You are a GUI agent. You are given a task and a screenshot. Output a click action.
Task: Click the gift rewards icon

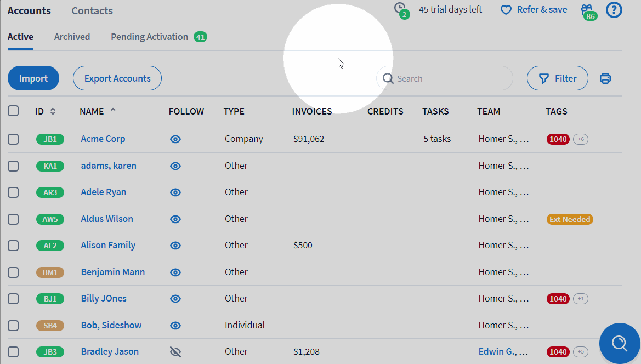[587, 10]
